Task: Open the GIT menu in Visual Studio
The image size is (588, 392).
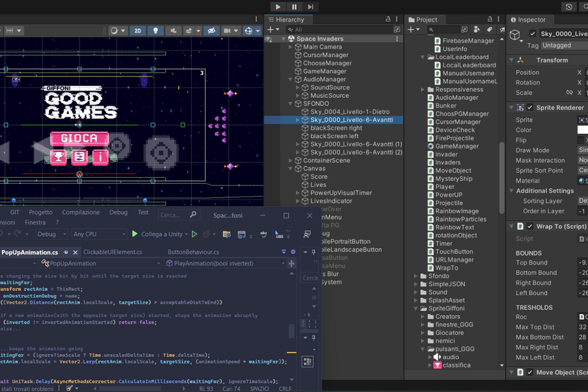Action: 14,212
